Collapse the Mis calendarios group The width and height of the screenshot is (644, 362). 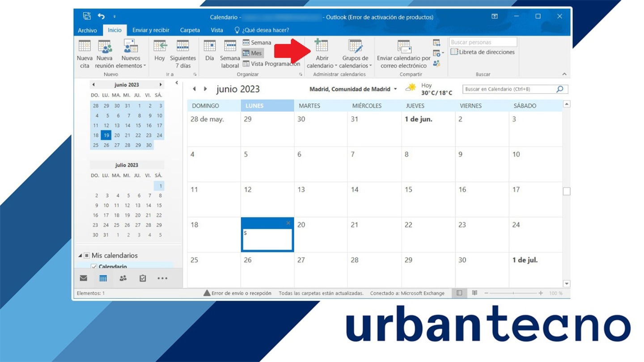click(x=80, y=256)
